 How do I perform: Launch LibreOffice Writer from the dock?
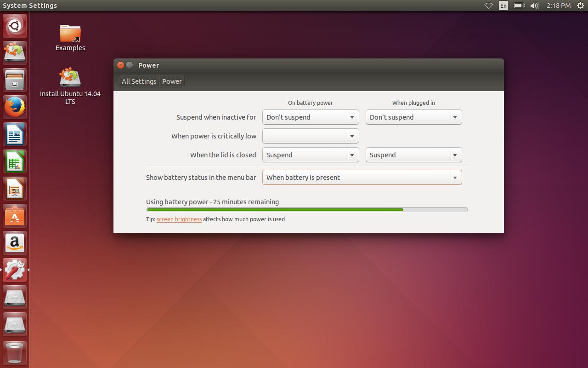coord(15,134)
